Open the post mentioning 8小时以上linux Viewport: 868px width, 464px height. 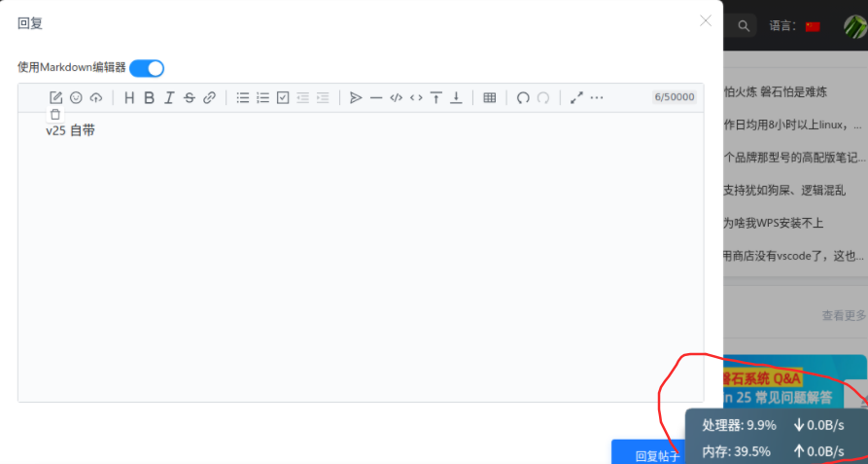point(793,125)
